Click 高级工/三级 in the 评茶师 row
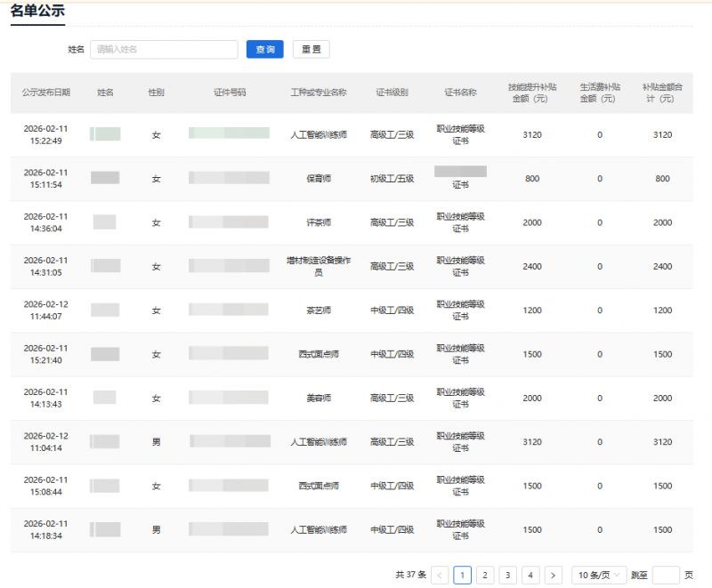712x588 pixels. click(392, 222)
